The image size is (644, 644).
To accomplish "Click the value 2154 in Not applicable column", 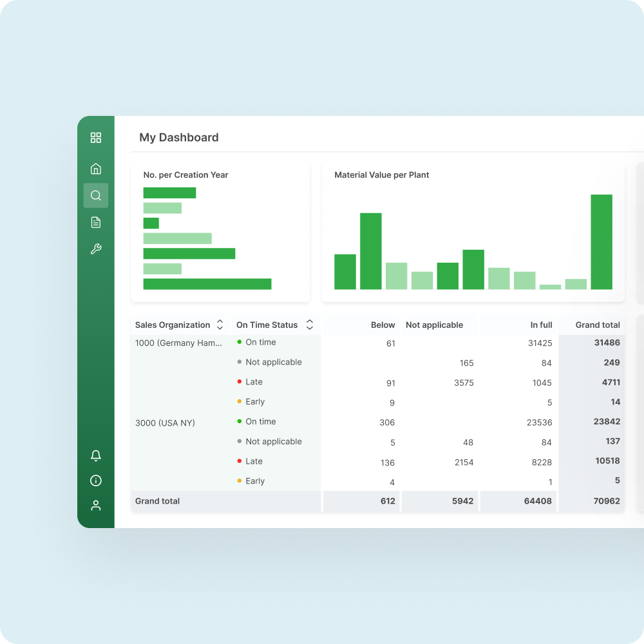I will pyautogui.click(x=464, y=462).
